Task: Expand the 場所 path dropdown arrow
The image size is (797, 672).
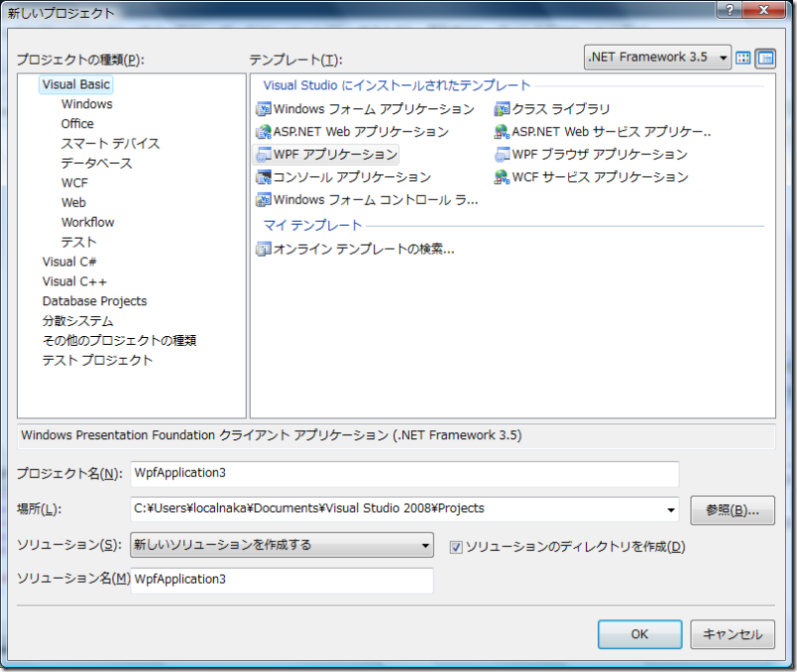Action: click(x=671, y=509)
